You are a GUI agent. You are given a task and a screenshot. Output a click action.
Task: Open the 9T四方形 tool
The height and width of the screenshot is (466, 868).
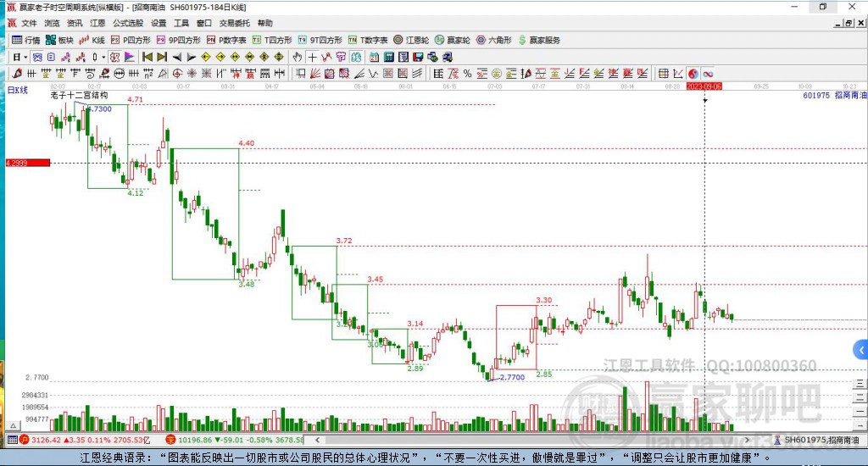click(320, 40)
